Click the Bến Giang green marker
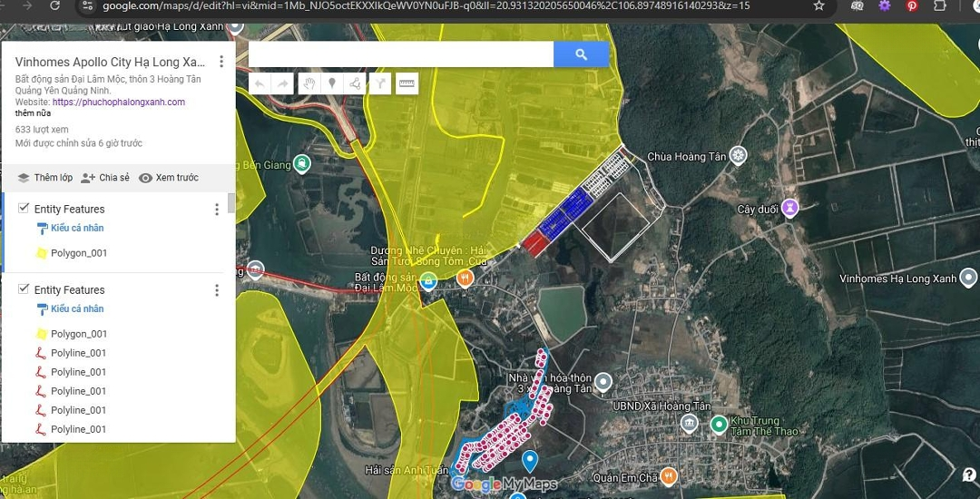 point(302,164)
